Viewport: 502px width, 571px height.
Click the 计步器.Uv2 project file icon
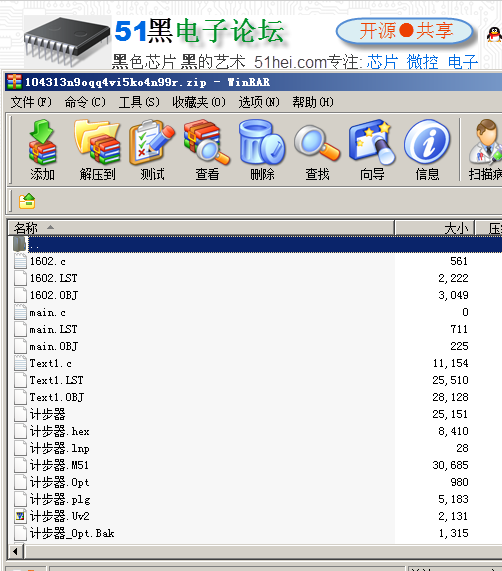pyautogui.click(x=20, y=516)
